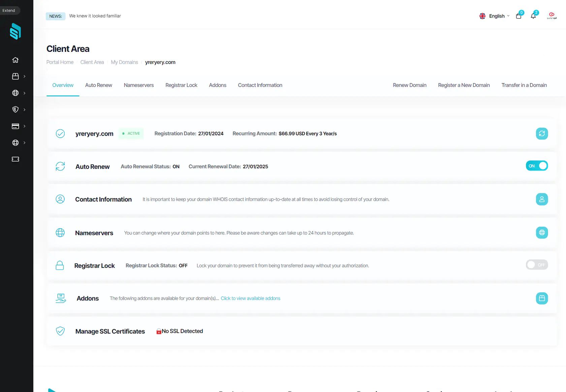Go to the My Domains breadcrumb
Viewport: 566px width, 392px height.
click(x=124, y=62)
